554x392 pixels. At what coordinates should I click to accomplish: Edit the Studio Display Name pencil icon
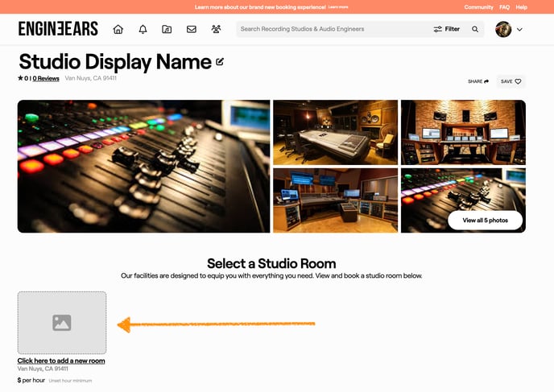220,62
